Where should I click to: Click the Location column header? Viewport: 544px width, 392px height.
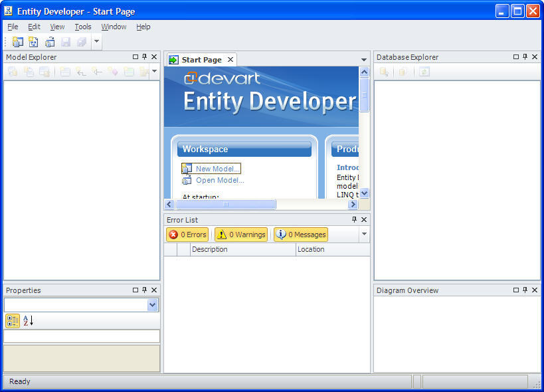click(333, 249)
